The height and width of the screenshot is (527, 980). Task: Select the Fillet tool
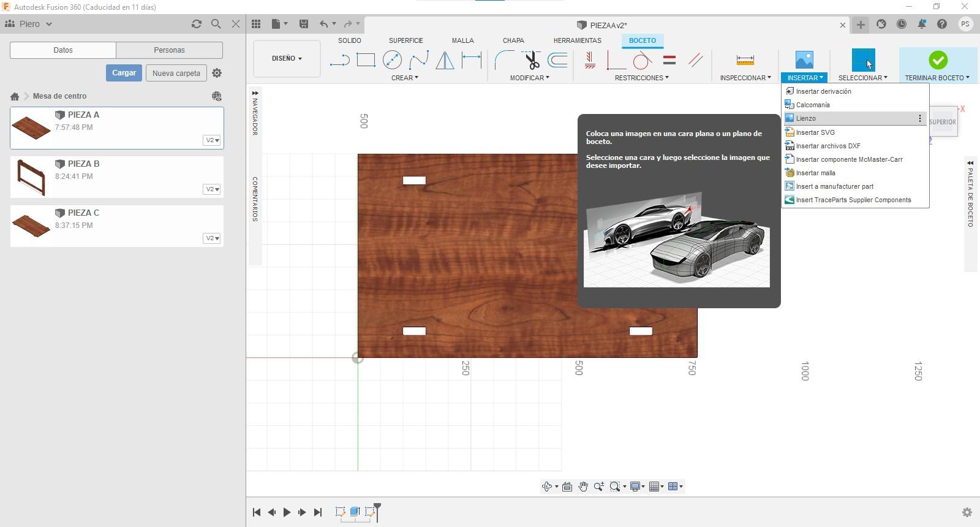(504, 60)
